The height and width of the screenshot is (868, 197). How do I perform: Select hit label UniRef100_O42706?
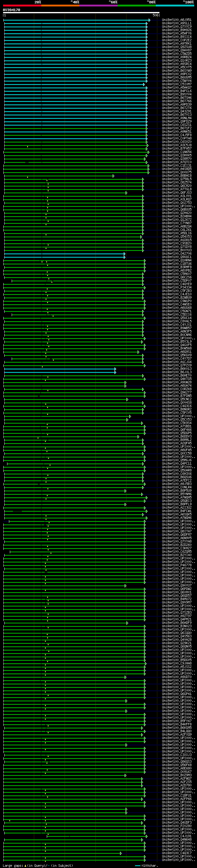[177, 254]
